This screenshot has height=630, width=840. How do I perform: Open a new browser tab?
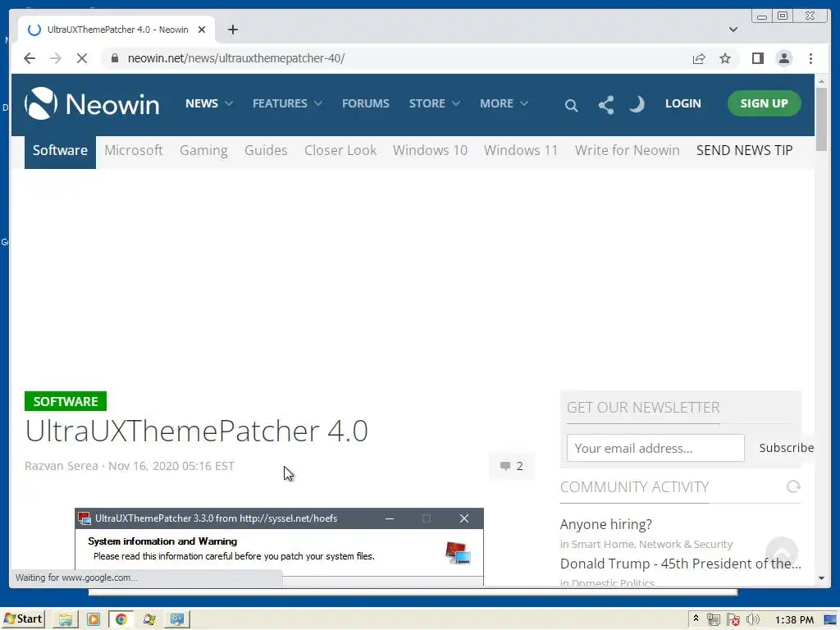[x=232, y=30]
